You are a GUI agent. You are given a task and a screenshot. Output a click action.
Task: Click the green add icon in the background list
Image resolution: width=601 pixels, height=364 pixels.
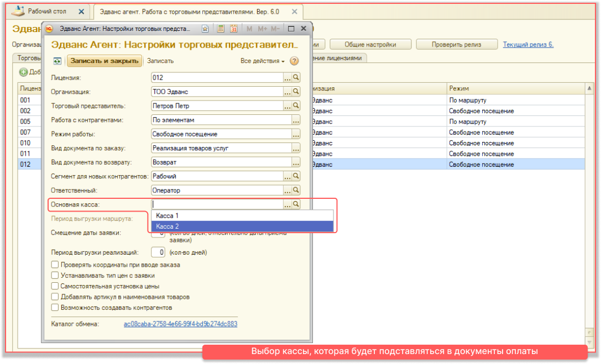pos(24,72)
